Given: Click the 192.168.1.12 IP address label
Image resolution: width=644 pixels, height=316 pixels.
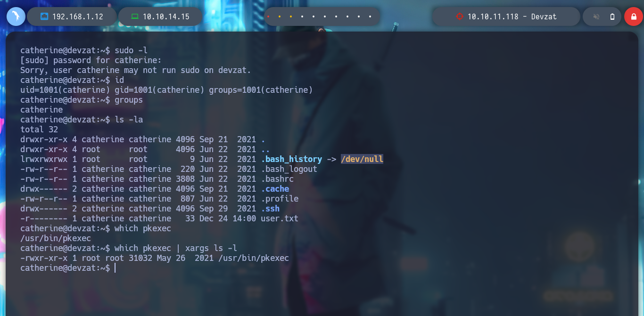Looking at the screenshot, I should click(x=78, y=16).
